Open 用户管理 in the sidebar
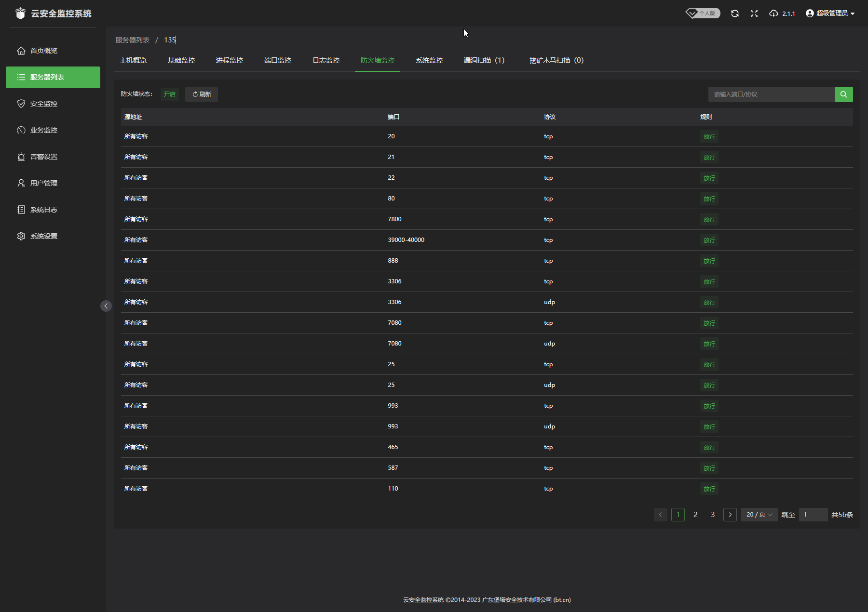This screenshot has height=612, width=868. click(43, 183)
